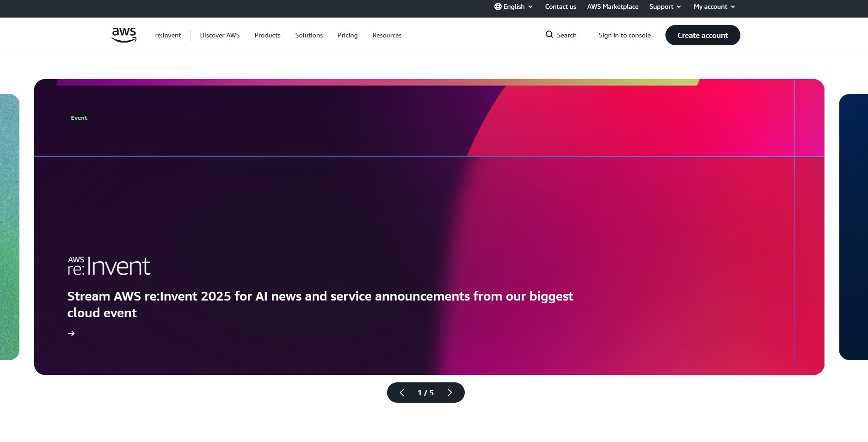
Task: Open Contact us link
Action: pyautogui.click(x=560, y=6)
